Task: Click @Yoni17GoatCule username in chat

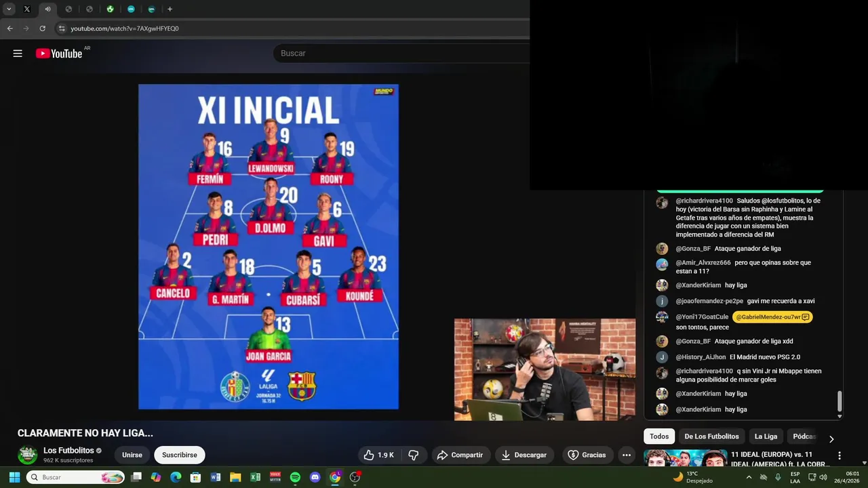Action: (x=702, y=317)
